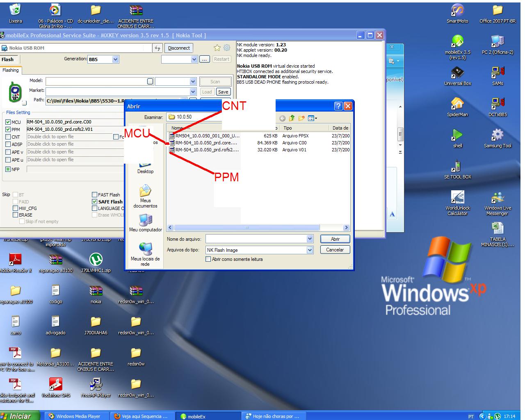Viewport: 525px width, 420px height.
Task: Select Meus documentos in places bar
Action: pos(145,196)
